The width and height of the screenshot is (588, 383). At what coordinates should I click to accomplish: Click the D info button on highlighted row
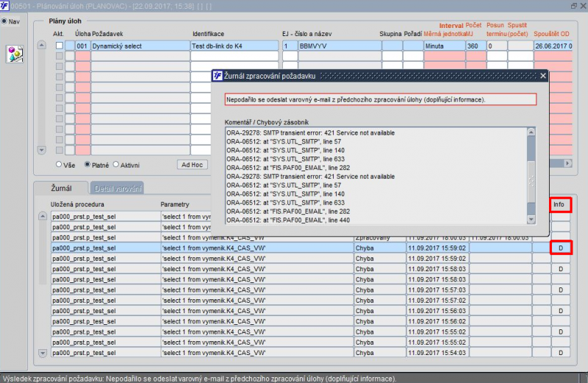[561, 248]
